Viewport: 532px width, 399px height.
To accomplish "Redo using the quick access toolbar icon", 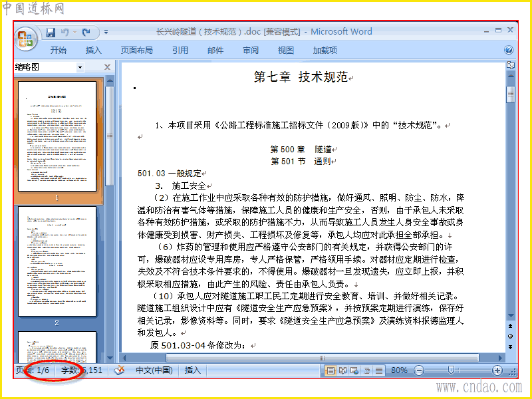I will (86, 32).
